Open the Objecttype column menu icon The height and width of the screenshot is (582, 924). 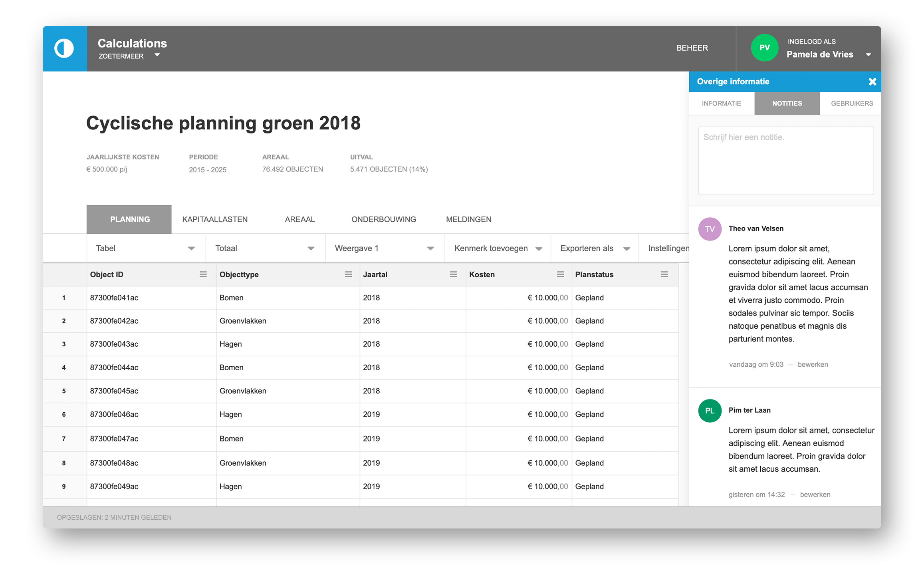[x=348, y=274]
